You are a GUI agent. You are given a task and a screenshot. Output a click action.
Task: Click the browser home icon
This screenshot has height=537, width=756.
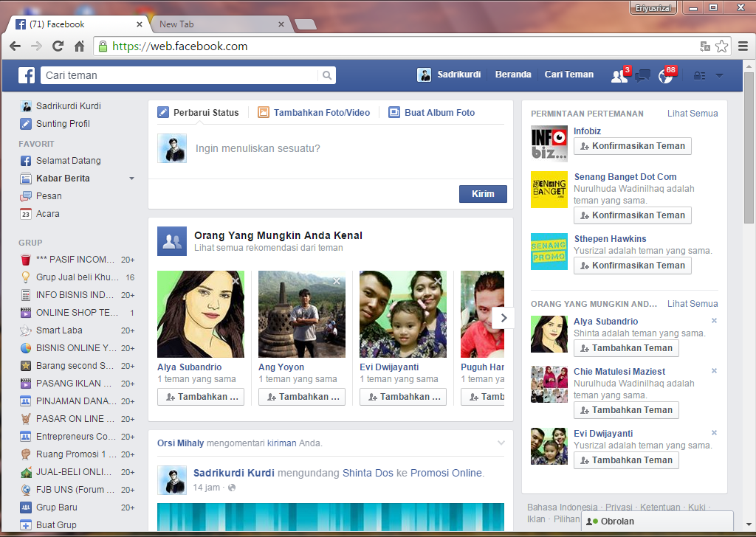point(80,46)
